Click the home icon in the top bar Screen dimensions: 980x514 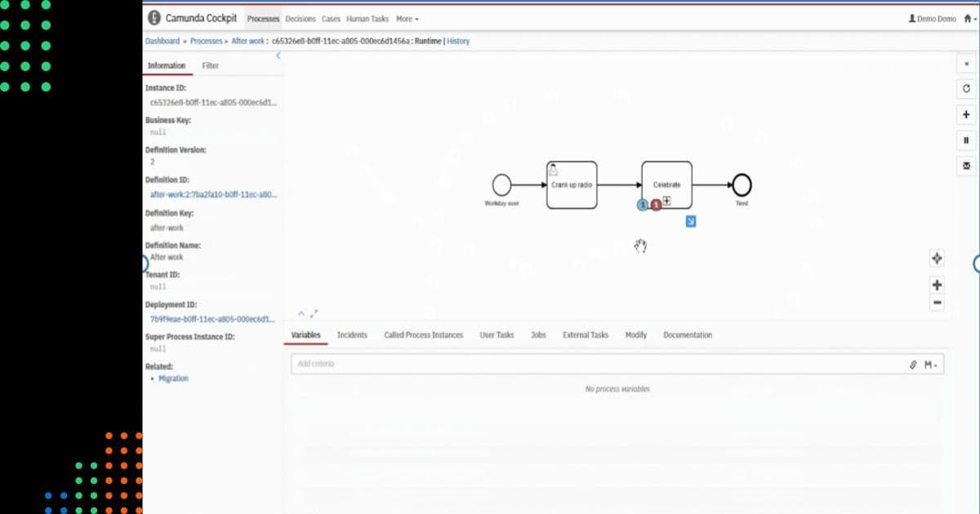pyautogui.click(x=967, y=19)
